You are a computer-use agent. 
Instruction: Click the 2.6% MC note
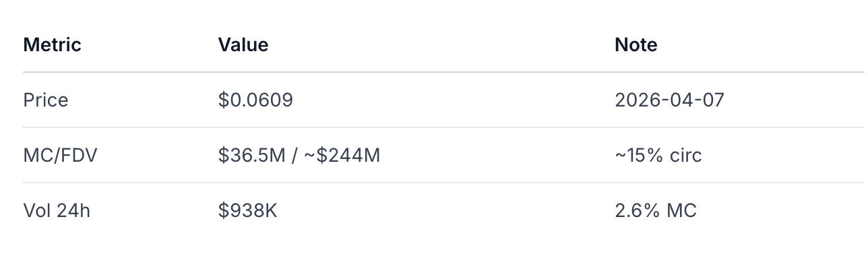tap(656, 211)
